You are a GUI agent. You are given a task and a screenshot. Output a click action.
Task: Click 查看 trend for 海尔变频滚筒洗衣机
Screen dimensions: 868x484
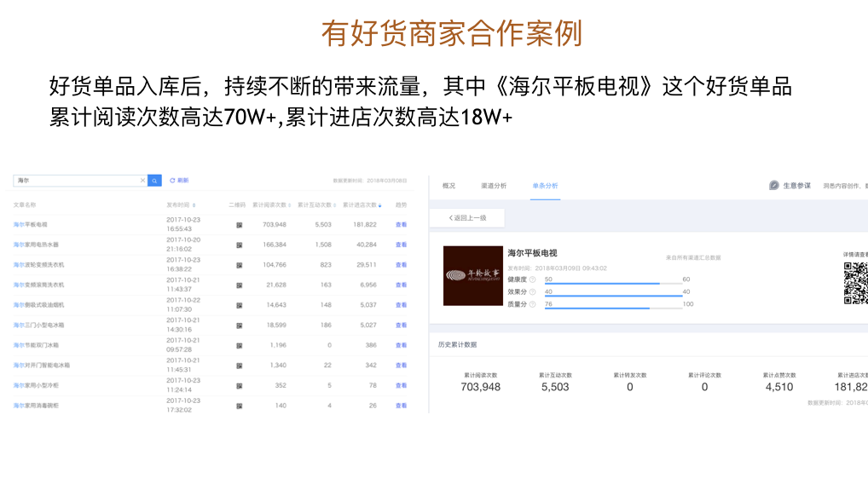[402, 285]
